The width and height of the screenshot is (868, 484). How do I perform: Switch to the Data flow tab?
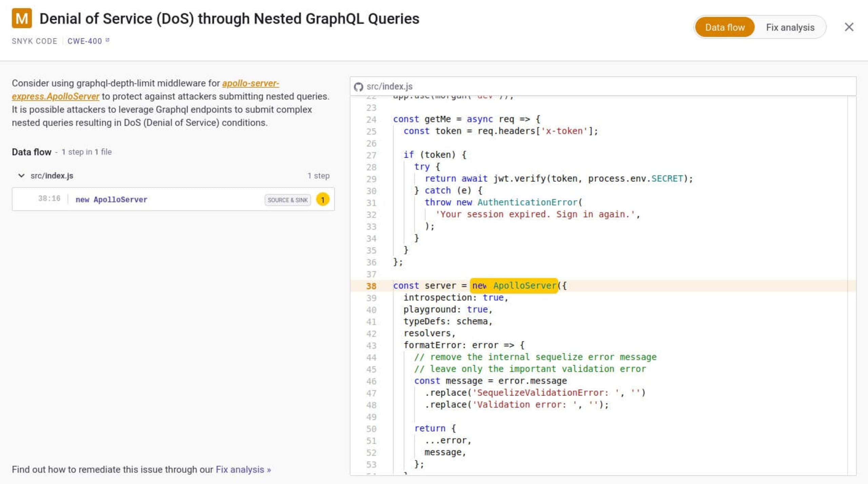[x=725, y=27]
